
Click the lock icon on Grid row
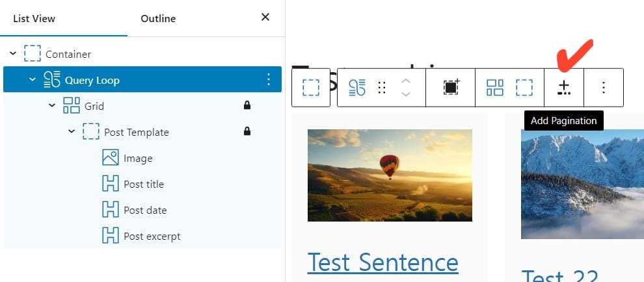point(247,105)
